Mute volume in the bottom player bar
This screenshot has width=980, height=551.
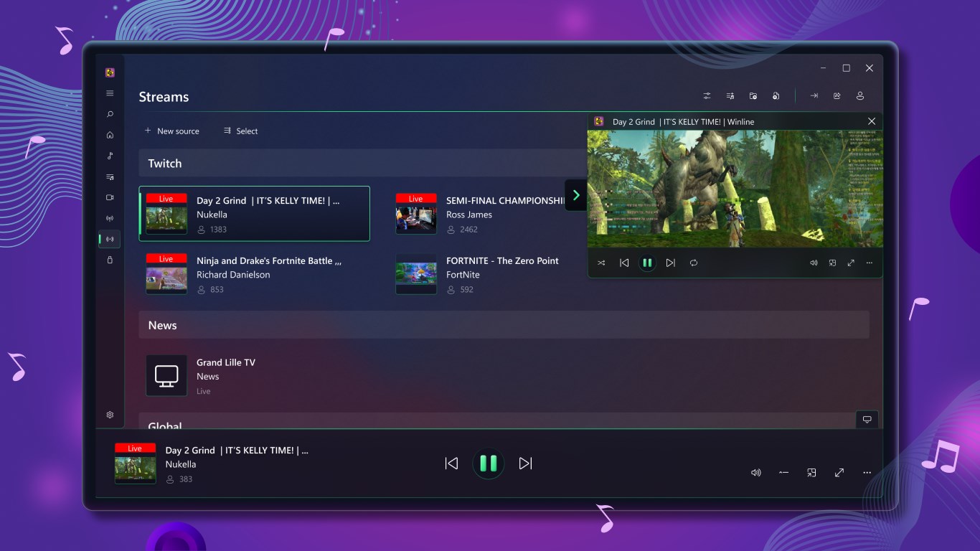tap(755, 473)
